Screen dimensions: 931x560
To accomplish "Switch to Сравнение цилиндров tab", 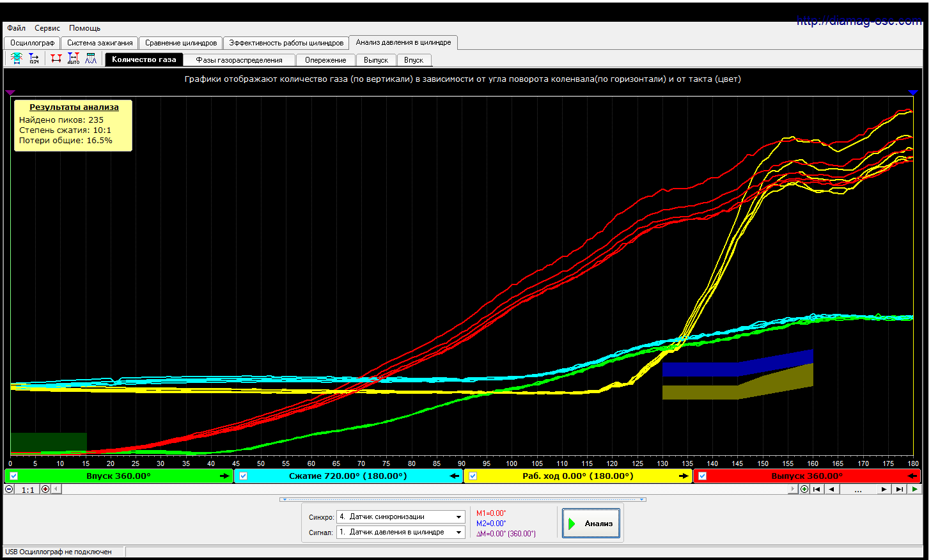I will pos(181,43).
